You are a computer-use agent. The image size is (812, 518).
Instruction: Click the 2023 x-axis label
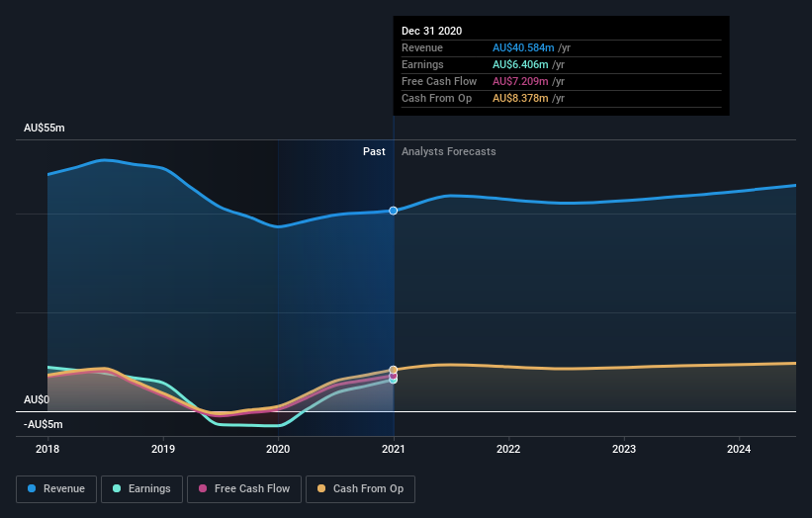[x=624, y=449]
